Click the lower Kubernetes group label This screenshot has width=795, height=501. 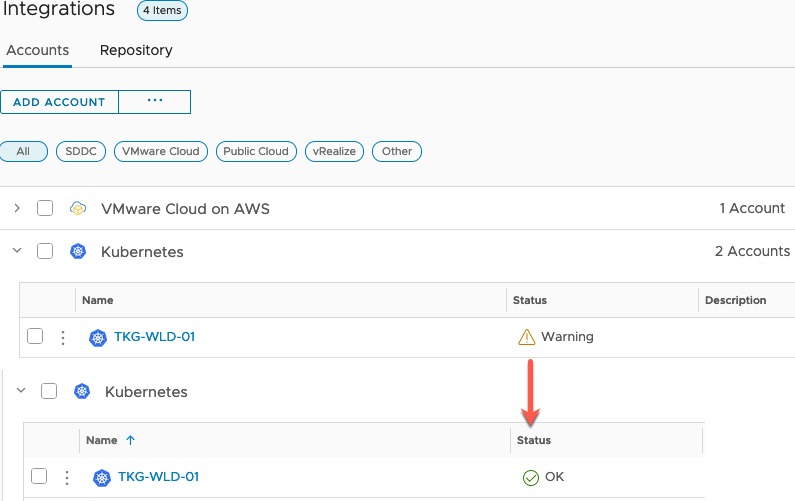pyautogui.click(x=146, y=391)
